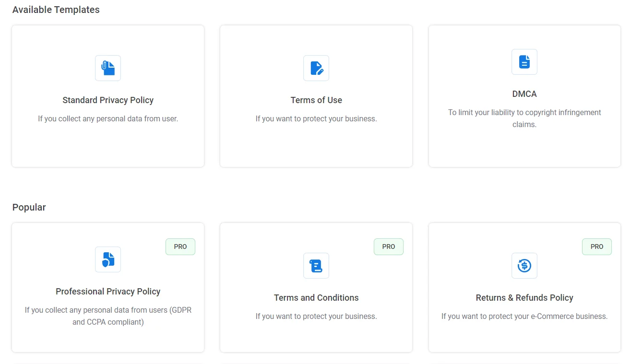
Task: Open the Professional Privacy Policy template card
Action: point(107,341)
